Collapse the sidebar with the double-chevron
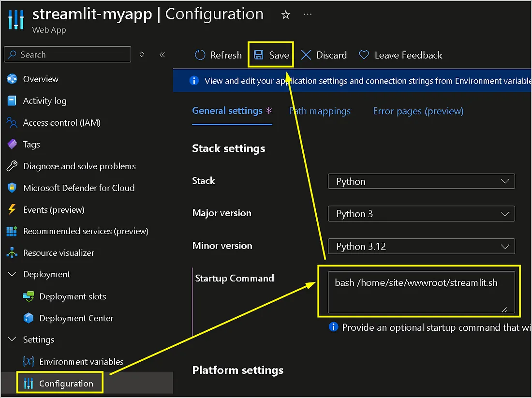532x398 pixels. tap(162, 55)
